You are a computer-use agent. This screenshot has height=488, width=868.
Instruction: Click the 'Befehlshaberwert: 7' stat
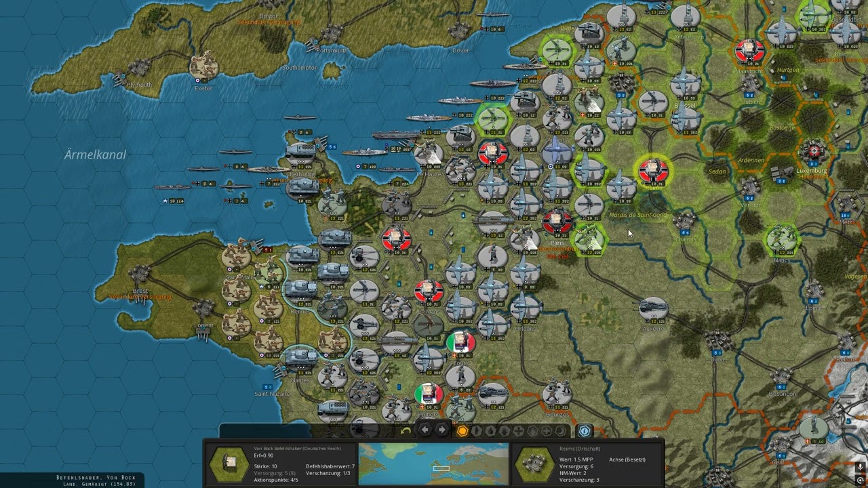[x=330, y=466]
